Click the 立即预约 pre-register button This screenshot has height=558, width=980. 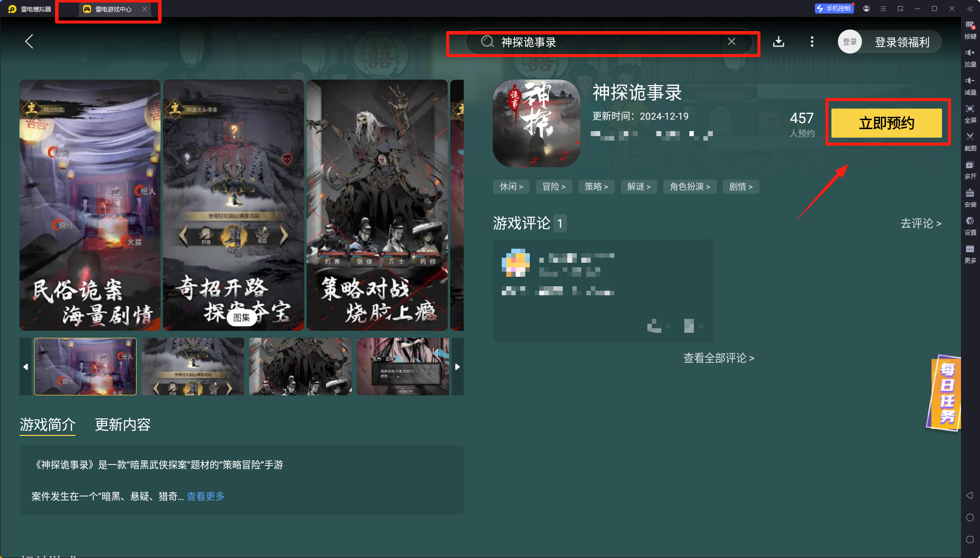point(886,123)
